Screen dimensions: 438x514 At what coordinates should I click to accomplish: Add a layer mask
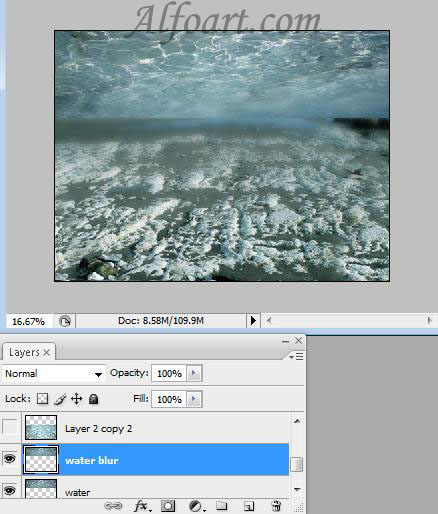pos(168,506)
